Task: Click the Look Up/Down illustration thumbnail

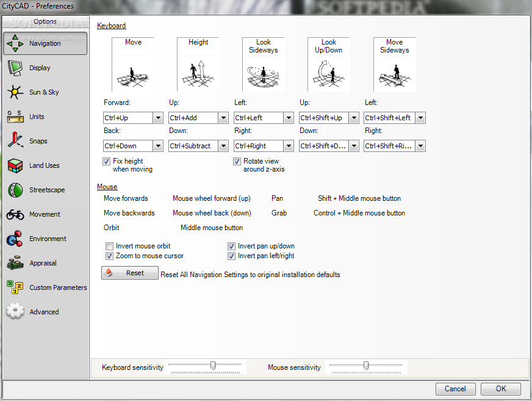Action: pos(328,65)
